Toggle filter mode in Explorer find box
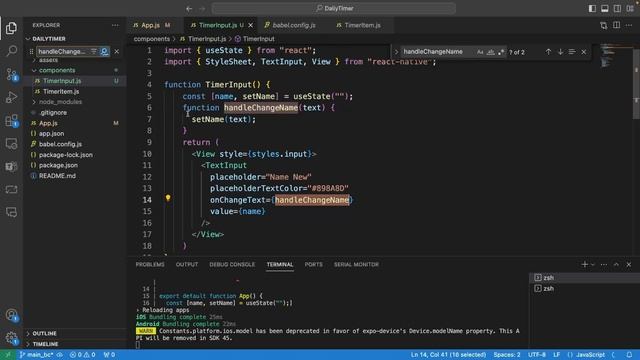 [94, 51]
